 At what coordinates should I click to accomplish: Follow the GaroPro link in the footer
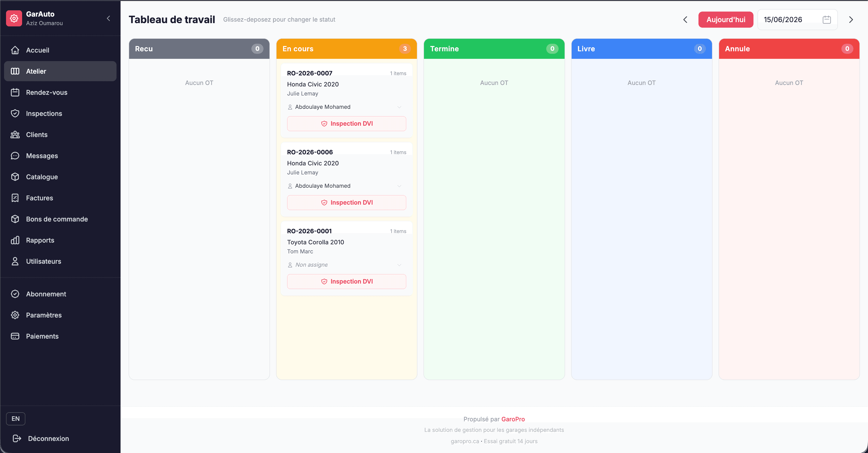(x=513, y=419)
